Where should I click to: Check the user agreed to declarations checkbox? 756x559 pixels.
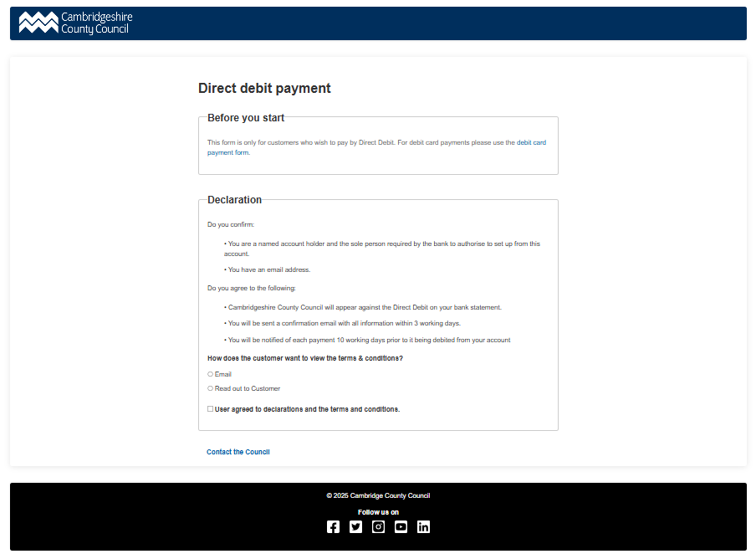coord(210,408)
